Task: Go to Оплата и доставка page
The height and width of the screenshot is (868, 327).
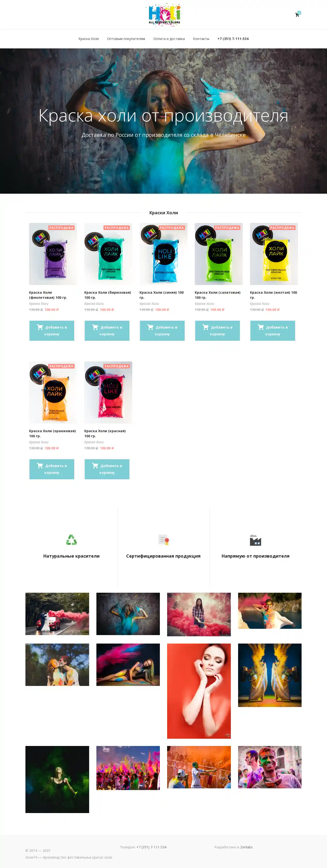Action: coord(169,39)
